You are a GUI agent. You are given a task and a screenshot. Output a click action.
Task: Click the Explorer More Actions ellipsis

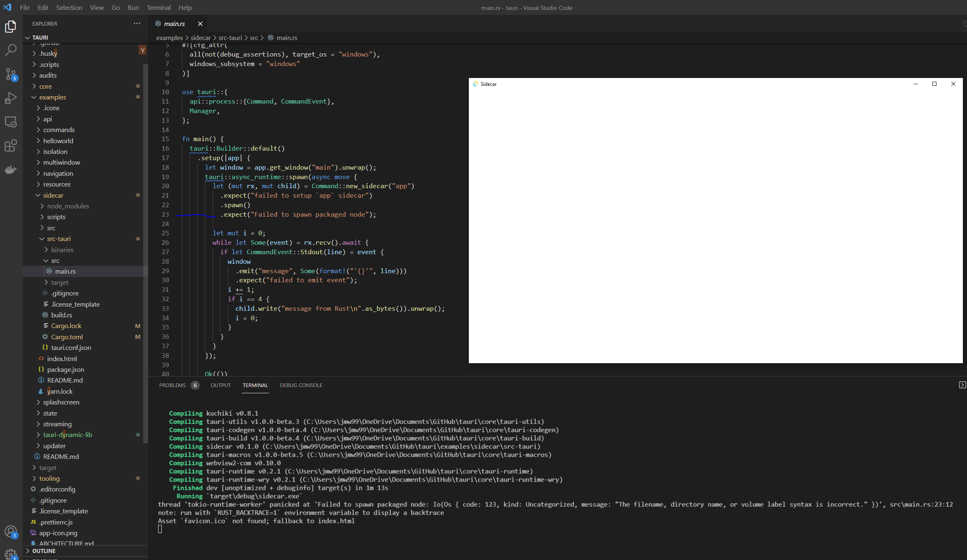(x=137, y=24)
